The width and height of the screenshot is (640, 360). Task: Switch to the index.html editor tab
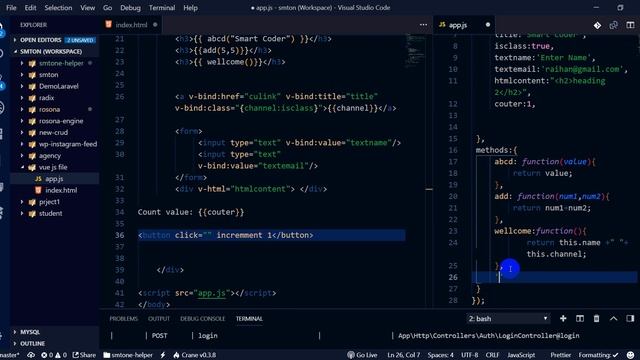pyautogui.click(x=131, y=25)
